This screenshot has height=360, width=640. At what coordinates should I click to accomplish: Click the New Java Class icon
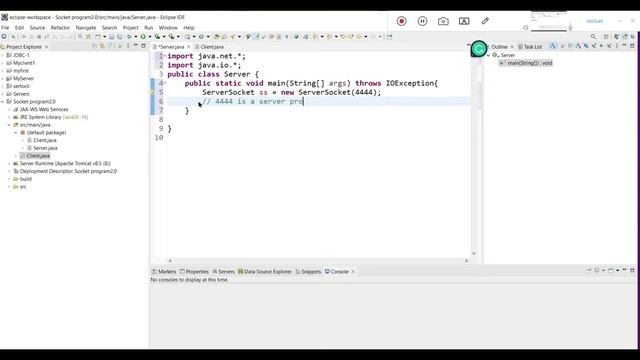pyautogui.click(x=201, y=37)
